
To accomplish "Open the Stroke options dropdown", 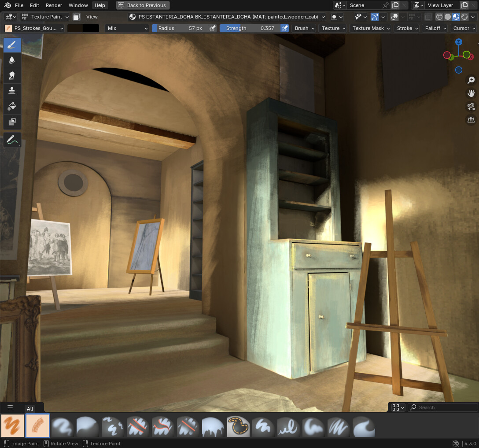I will (x=406, y=28).
